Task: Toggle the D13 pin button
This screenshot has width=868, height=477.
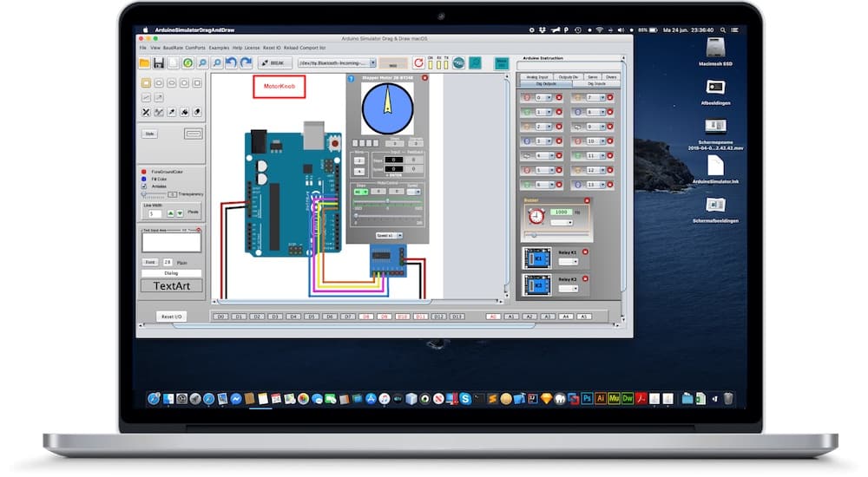Action: (x=457, y=317)
